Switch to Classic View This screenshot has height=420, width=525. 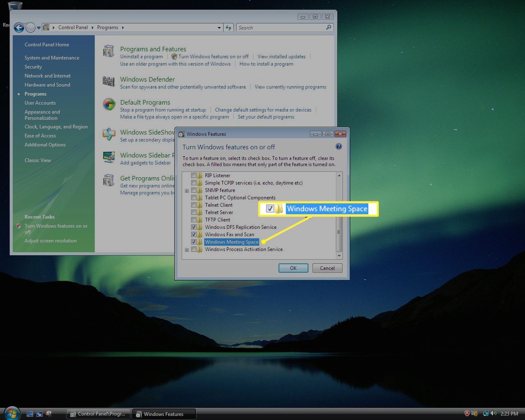[x=38, y=160]
